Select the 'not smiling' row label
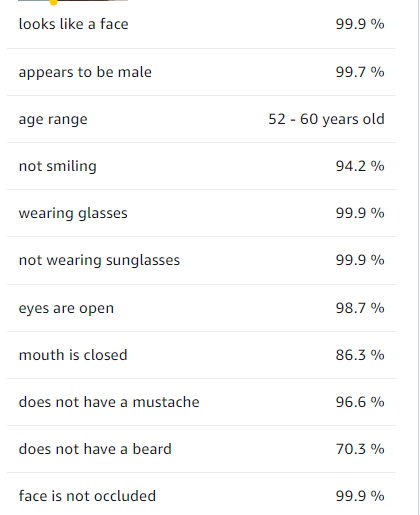 [58, 166]
